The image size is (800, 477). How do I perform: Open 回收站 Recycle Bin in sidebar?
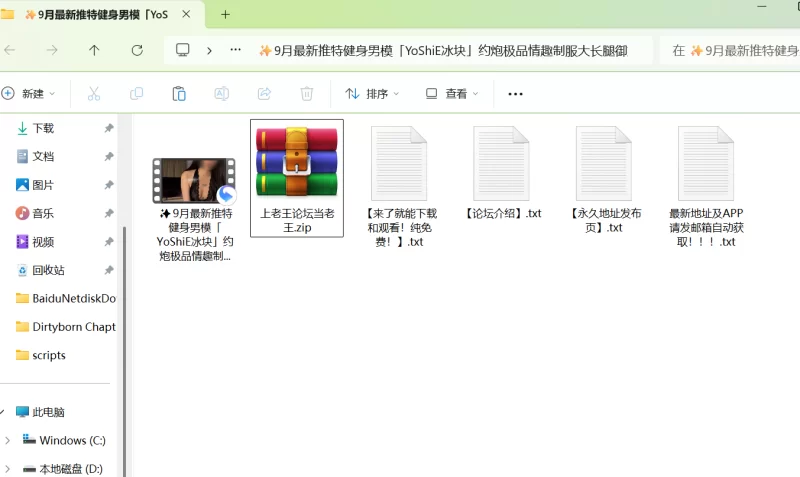48,270
